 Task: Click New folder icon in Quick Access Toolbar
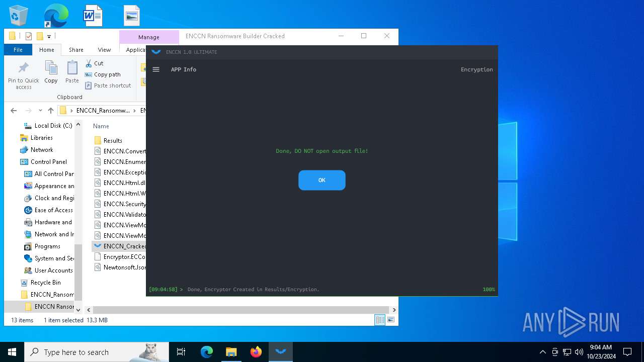point(40,36)
